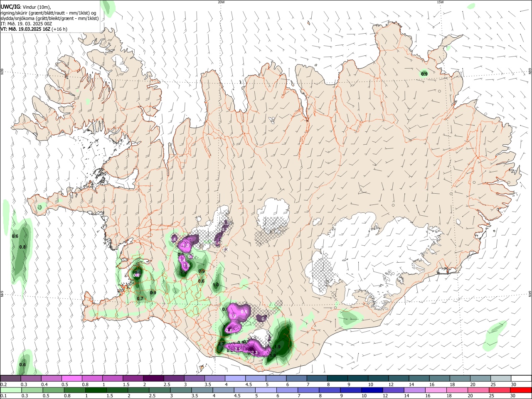The height and width of the screenshot is (399, 532).
Task: Click the red swatch ending the rain legend
Action: click(521, 390)
